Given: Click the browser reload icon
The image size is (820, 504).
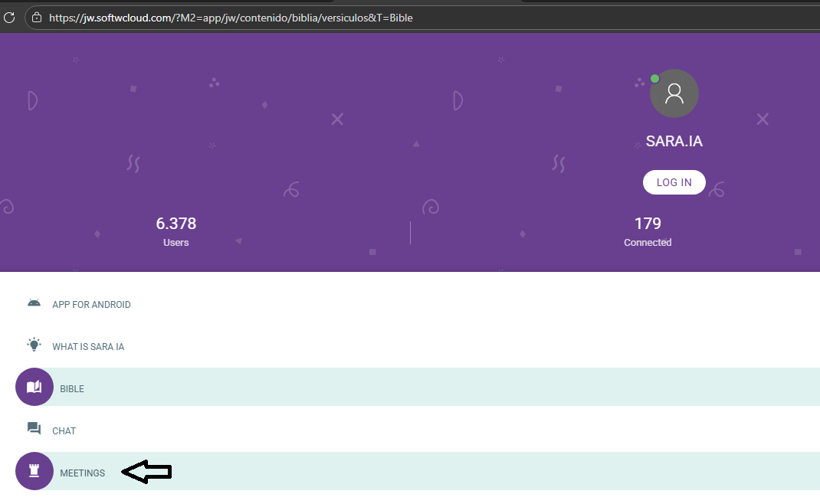Looking at the screenshot, I should tap(9, 17).
